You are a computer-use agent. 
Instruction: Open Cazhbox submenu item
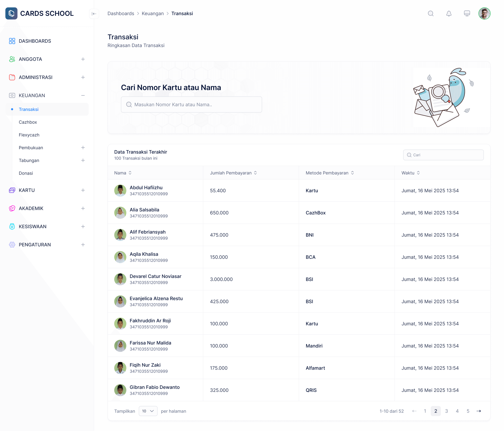pyautogui.click(x=28, y=122)
